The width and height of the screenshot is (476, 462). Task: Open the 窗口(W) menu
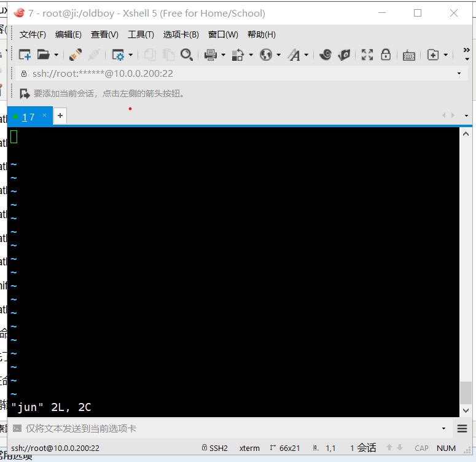tap(223, 34)
